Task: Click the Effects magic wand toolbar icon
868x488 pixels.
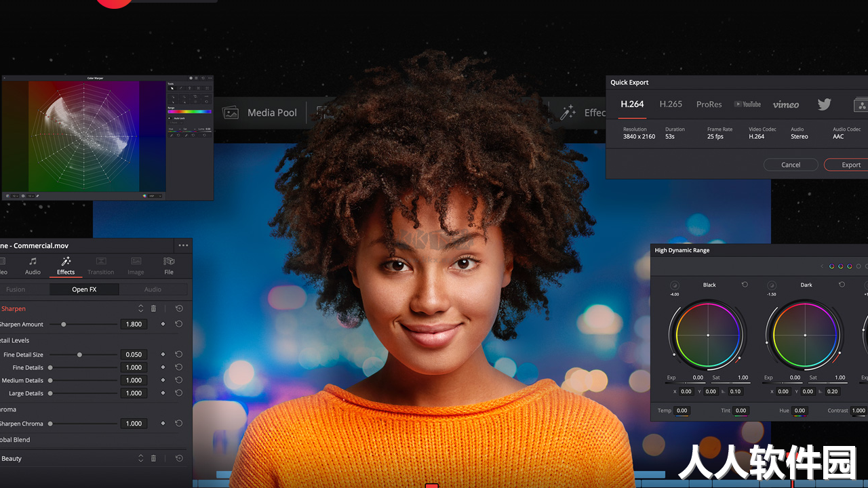Action: pos(568,113)
